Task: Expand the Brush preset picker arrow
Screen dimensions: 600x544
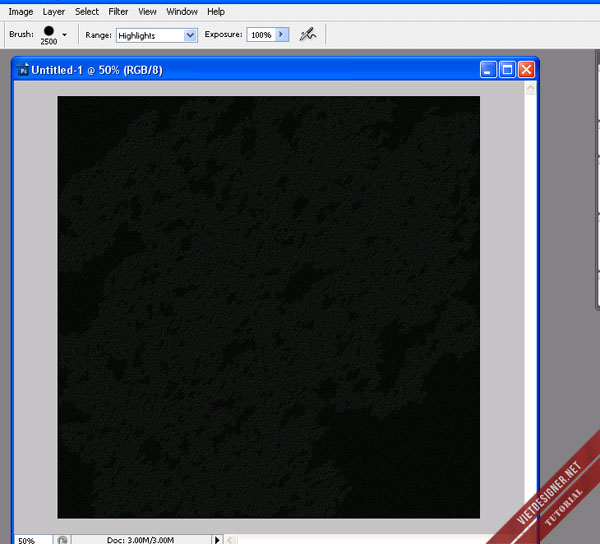Action: pos(64,35)
